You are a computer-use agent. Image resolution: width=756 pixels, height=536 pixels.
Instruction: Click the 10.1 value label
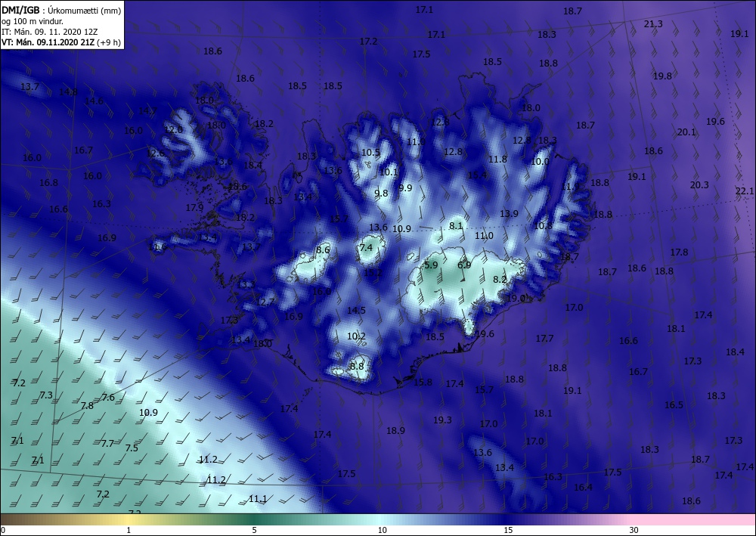pos(388,172)
